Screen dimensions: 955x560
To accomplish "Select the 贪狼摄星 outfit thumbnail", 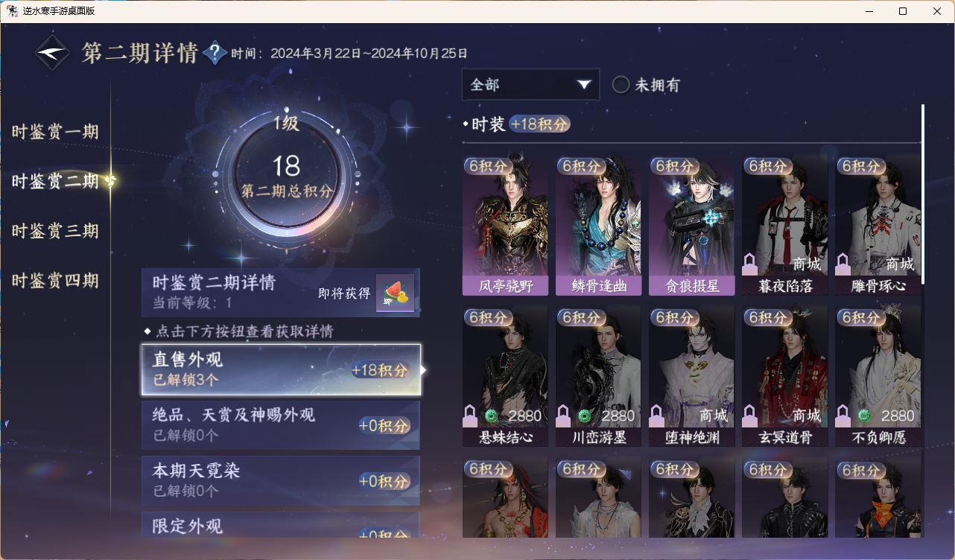I will pos(691,226).
